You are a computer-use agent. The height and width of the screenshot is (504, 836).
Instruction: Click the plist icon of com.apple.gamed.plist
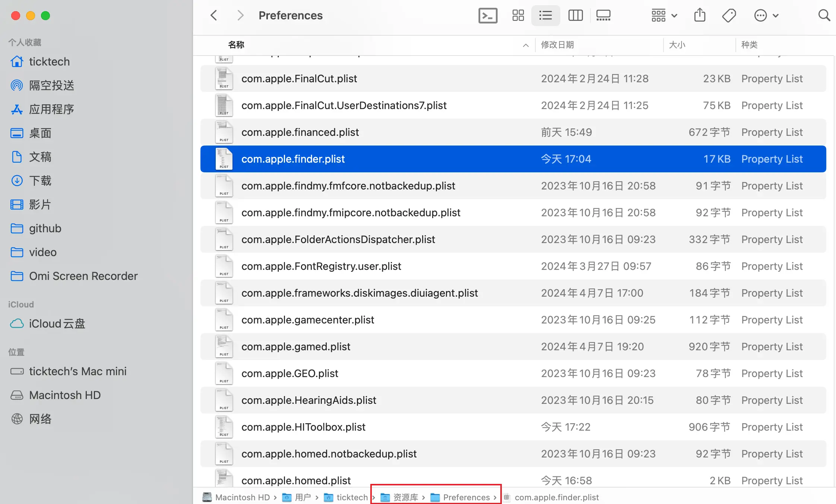(x=224, y=347)
